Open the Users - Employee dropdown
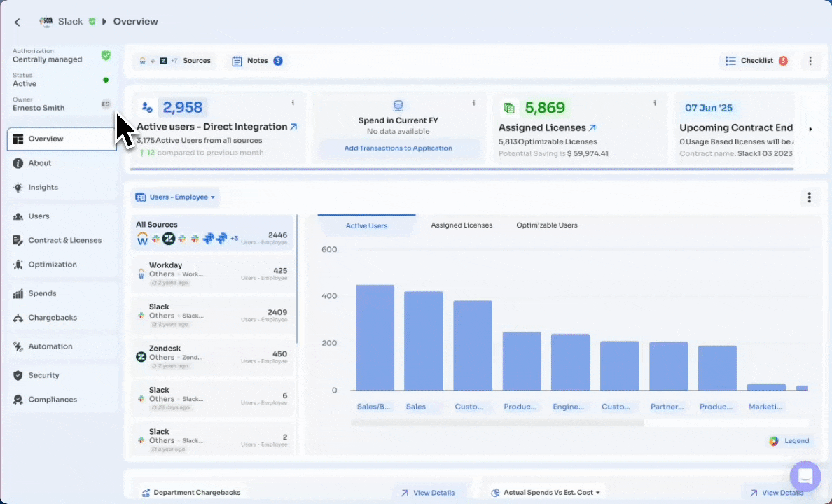 click(x=175, y=197)
